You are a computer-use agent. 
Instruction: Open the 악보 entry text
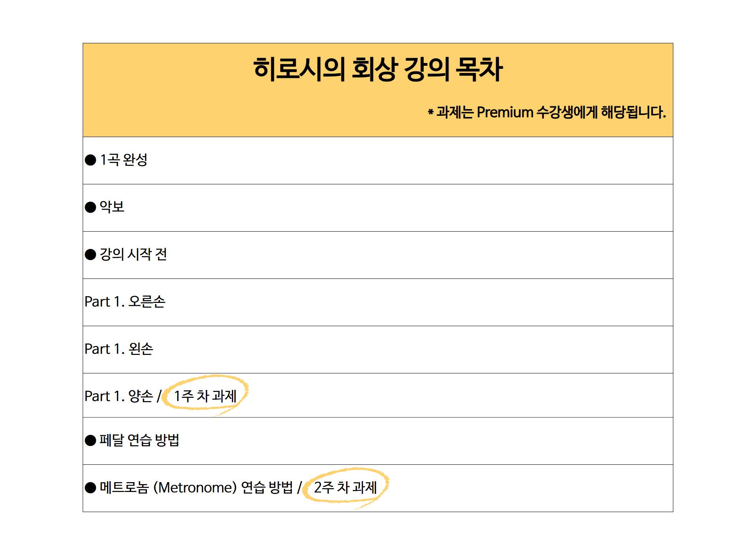pyautogui.click(x=112, y=207)
